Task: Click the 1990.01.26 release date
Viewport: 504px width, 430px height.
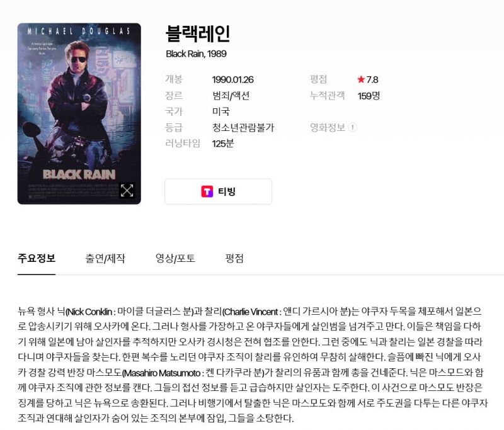Action: pyautogui.click(x=232, y=80)
